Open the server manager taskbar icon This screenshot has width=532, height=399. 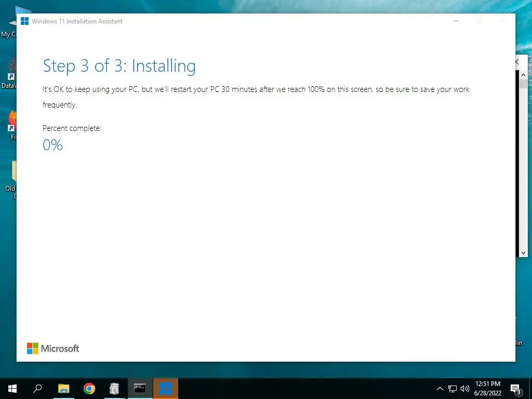[x=115, y=389]
